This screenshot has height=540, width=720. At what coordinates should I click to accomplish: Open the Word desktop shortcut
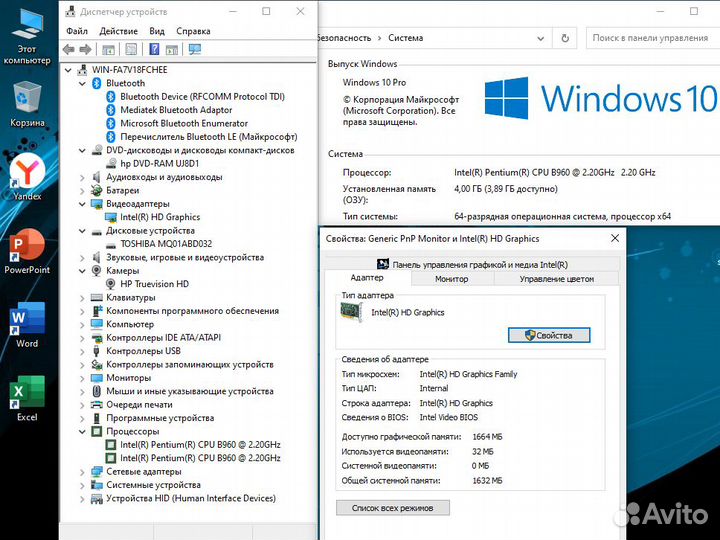click(x=27, y=325)
